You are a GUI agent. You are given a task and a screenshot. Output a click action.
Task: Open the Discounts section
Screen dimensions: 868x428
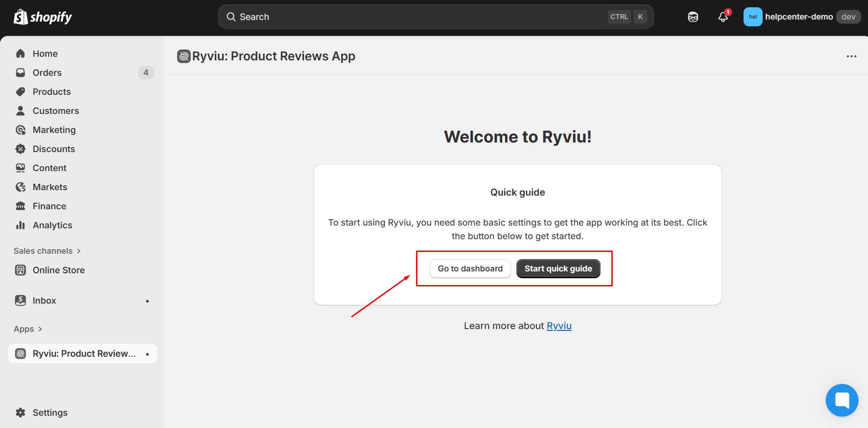54,148
